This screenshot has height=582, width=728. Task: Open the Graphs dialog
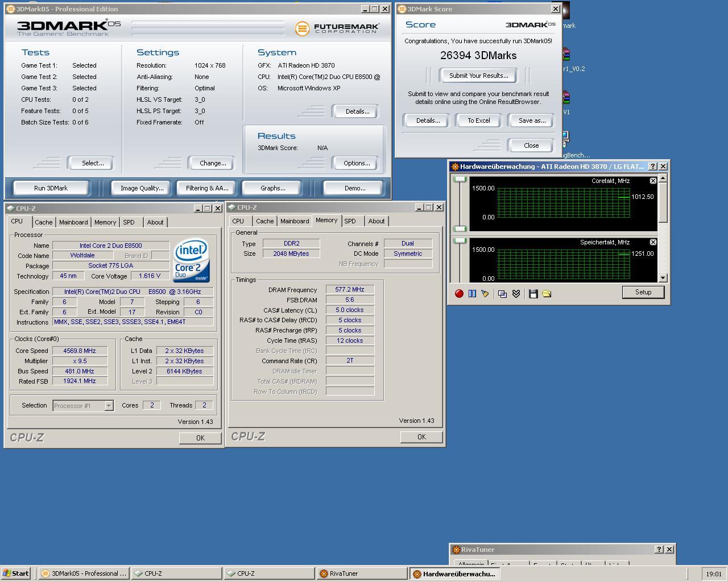273,188
